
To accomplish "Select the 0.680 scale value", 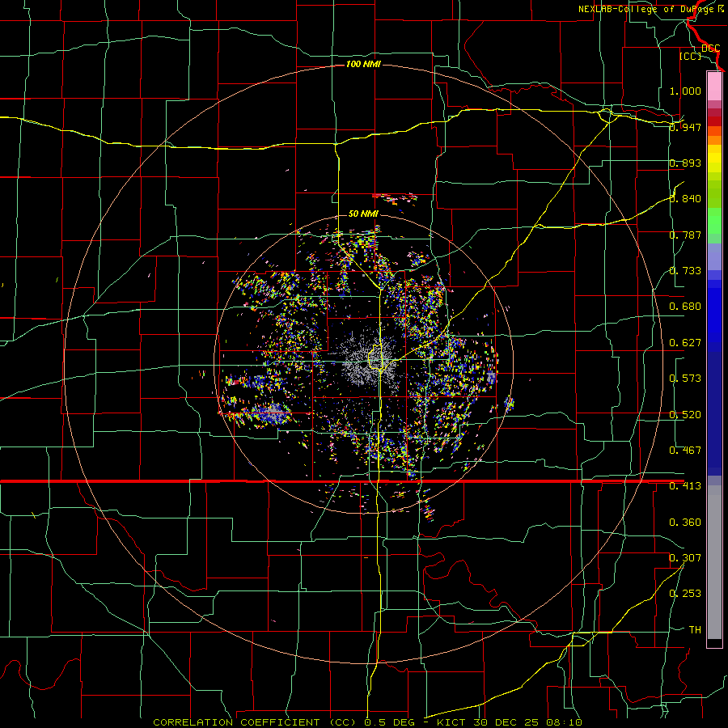I will click(685, 307).
